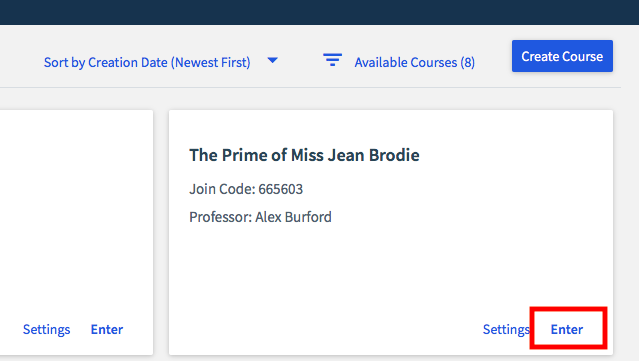
Task: Select Sort by Creation Date (Newest First)
Action: point(147,62)
